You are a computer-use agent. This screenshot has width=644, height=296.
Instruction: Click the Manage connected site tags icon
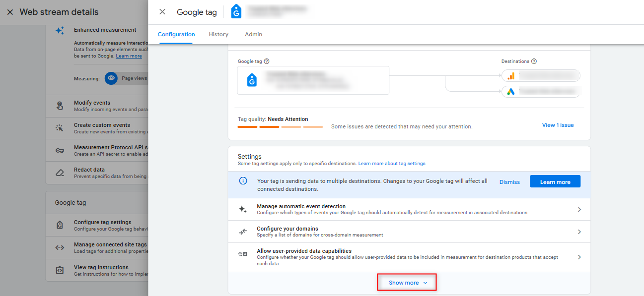60,247
